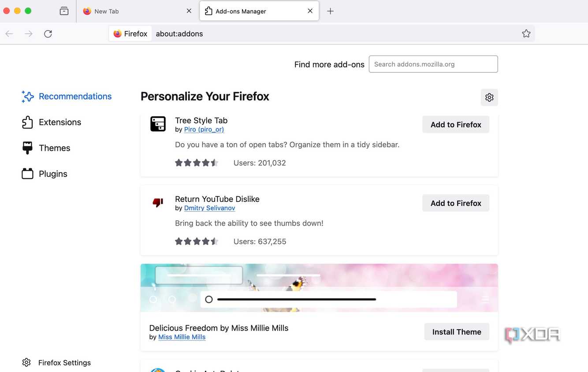Open the Dmitry Selivanov author link

[209, 208]
